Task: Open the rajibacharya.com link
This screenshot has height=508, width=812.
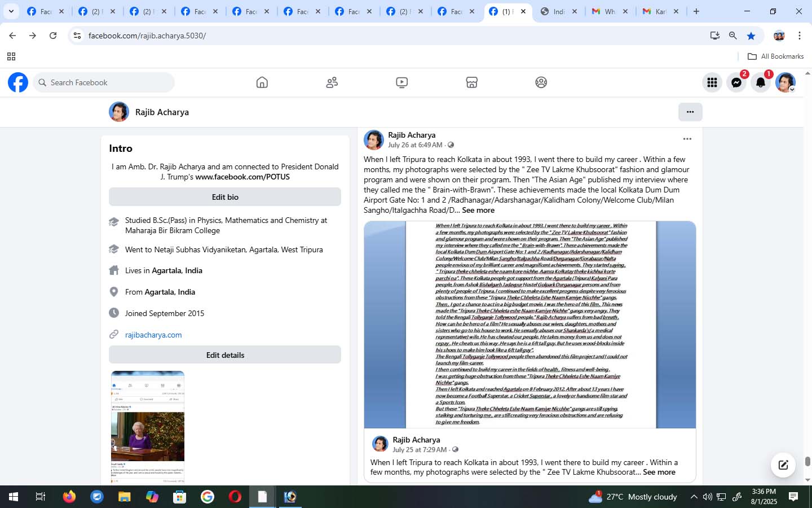Action: pos(153,335)
